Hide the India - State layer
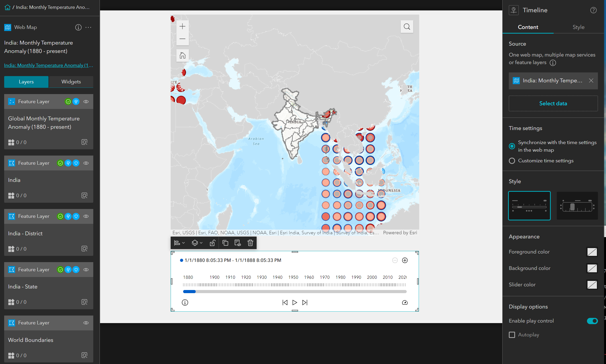This screenshot has height=364, width=606. pyautogui.click(x=86, y=270)
